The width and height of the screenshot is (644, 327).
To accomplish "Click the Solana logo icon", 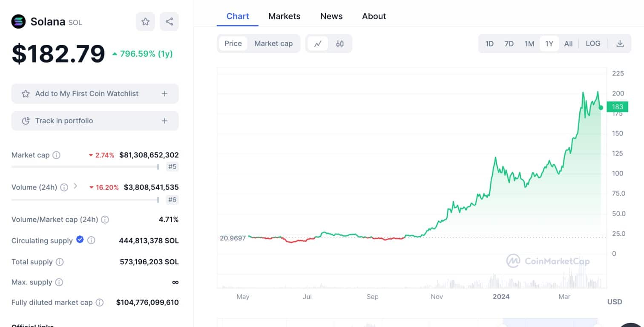I will 19,21.
